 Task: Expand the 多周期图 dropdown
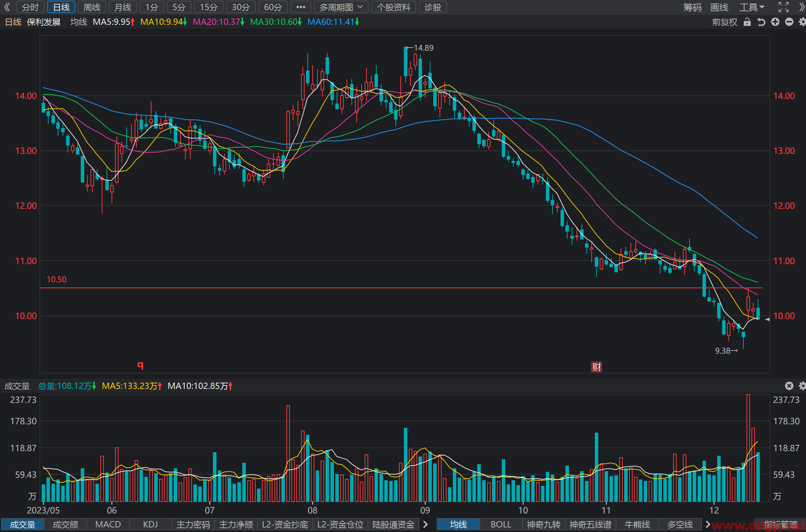point(341,7)
